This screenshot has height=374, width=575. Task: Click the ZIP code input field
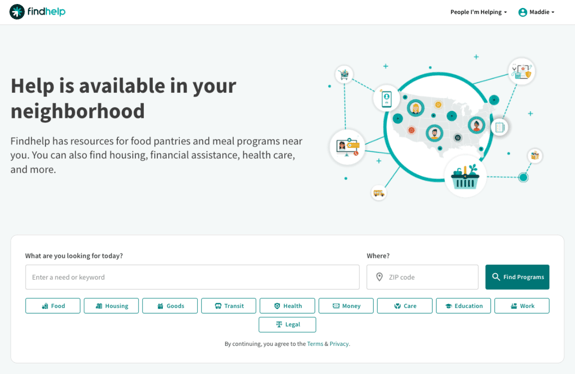click(422, 277)
